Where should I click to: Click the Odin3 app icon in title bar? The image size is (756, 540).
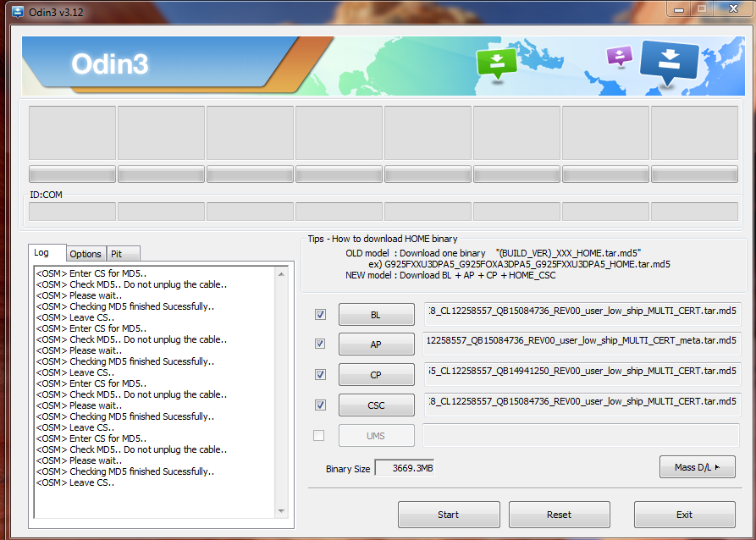point(18,12)
